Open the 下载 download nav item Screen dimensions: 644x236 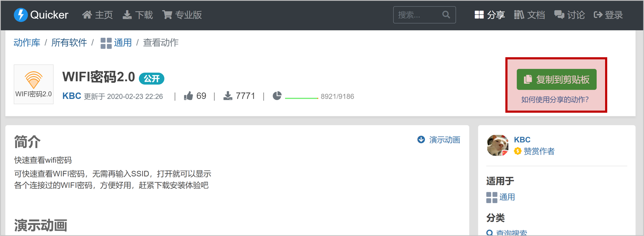(138, 15)
